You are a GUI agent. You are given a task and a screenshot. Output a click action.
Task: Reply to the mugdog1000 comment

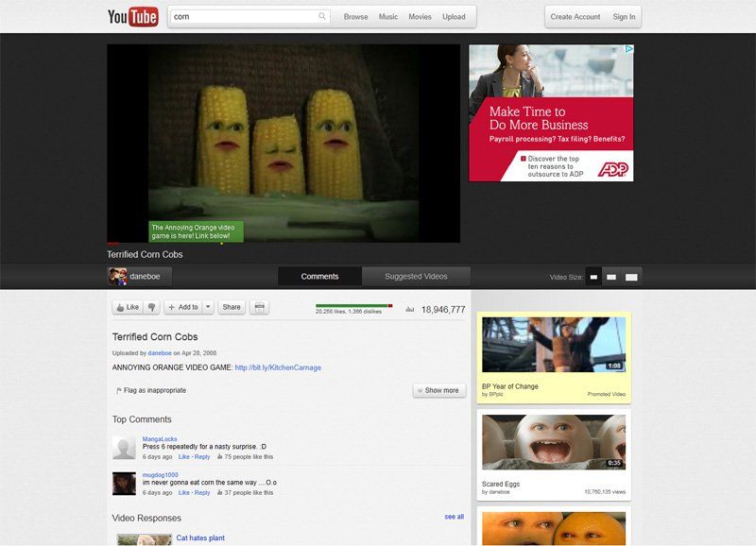[202, 492]
